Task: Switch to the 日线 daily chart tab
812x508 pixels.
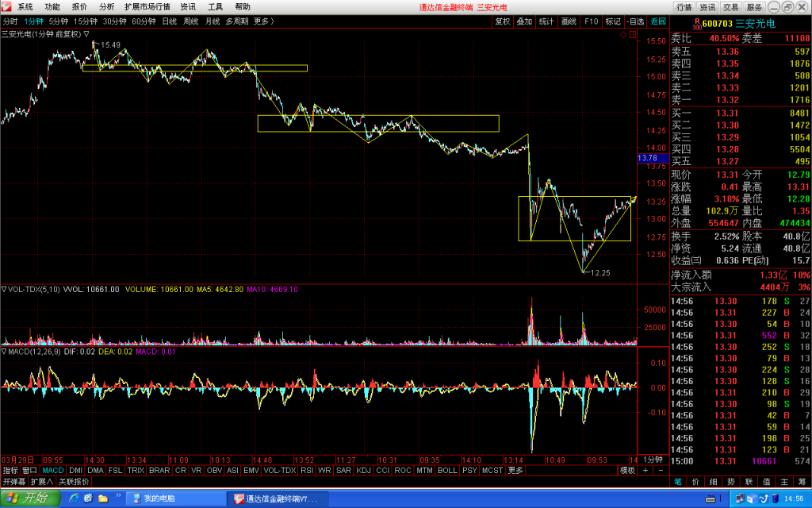Action: 170,21
